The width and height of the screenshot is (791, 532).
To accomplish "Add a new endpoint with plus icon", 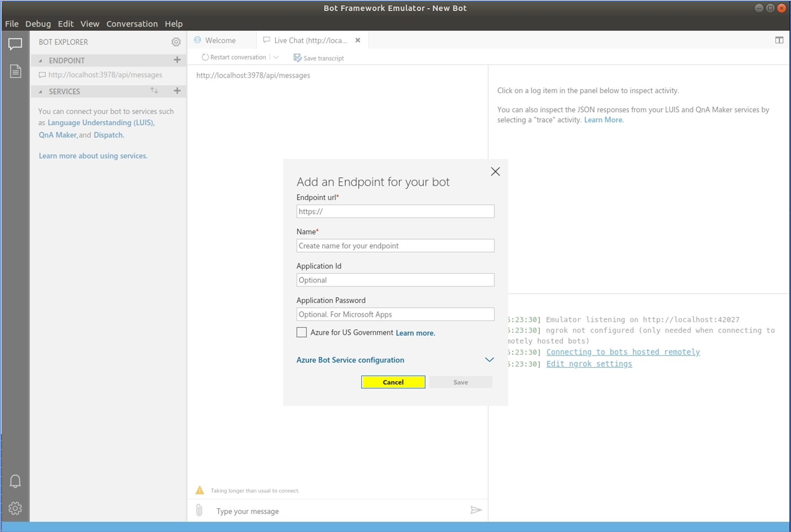I will (177, 60).
